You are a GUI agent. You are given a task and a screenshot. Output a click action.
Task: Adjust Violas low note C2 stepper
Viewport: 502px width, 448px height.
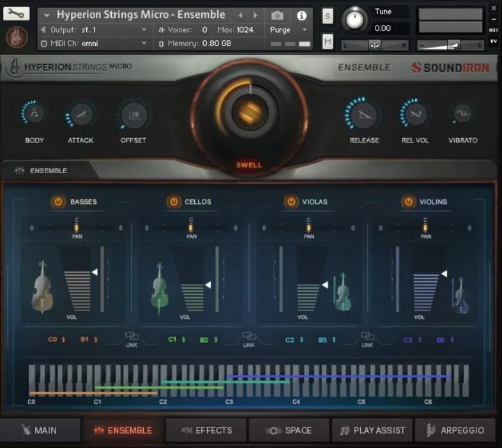click(301, 340)
